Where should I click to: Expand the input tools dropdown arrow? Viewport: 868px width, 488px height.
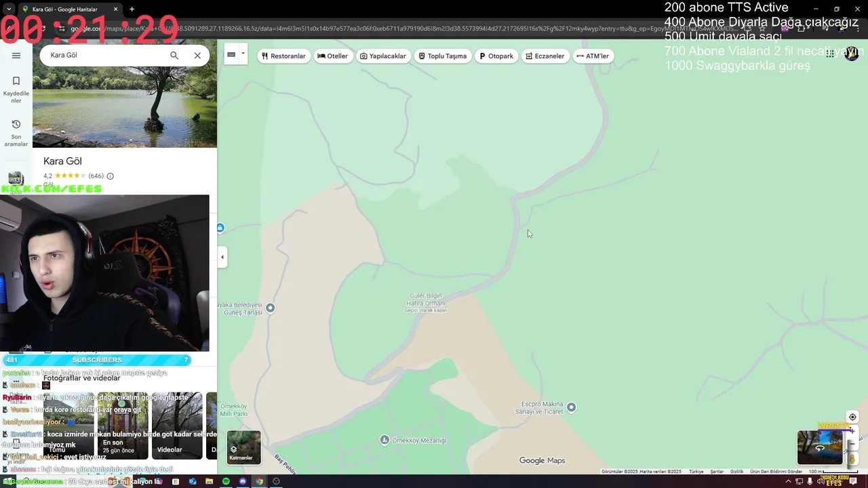coord(243,54)
